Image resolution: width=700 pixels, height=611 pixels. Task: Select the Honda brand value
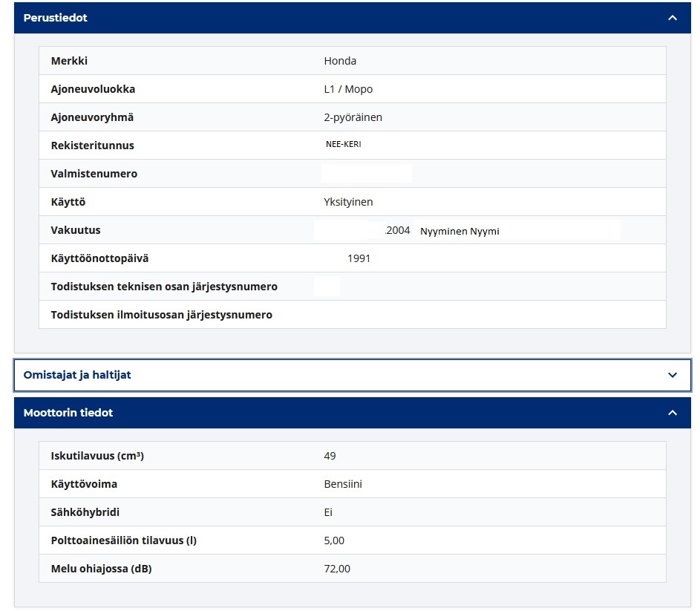[x=340, y=61]
